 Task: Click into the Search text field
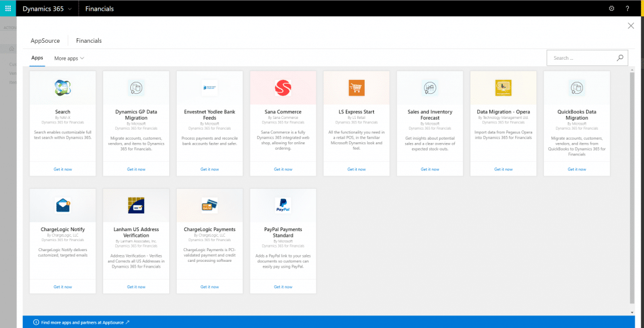tap(579, 58)
